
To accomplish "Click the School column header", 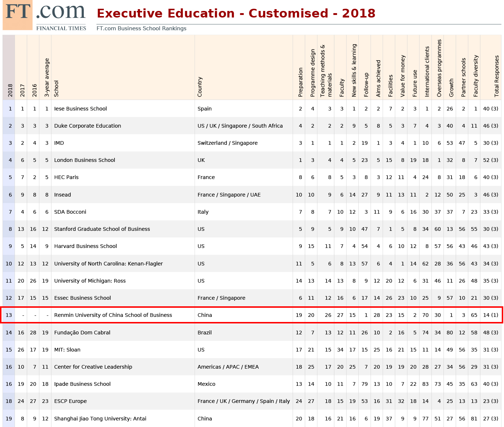I will coord(56,89).
